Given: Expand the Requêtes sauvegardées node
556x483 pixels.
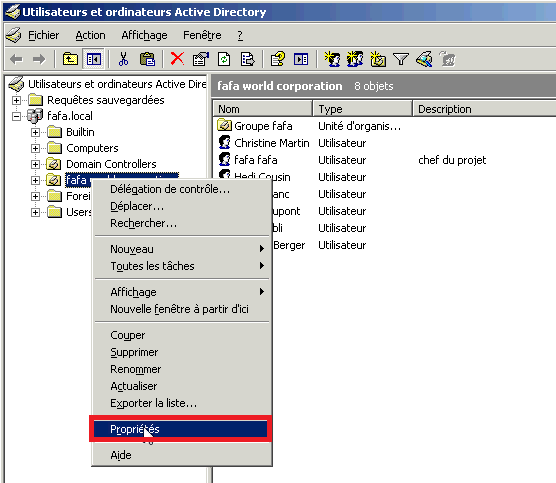Looking at the screenshot, I should click(16, 100).
